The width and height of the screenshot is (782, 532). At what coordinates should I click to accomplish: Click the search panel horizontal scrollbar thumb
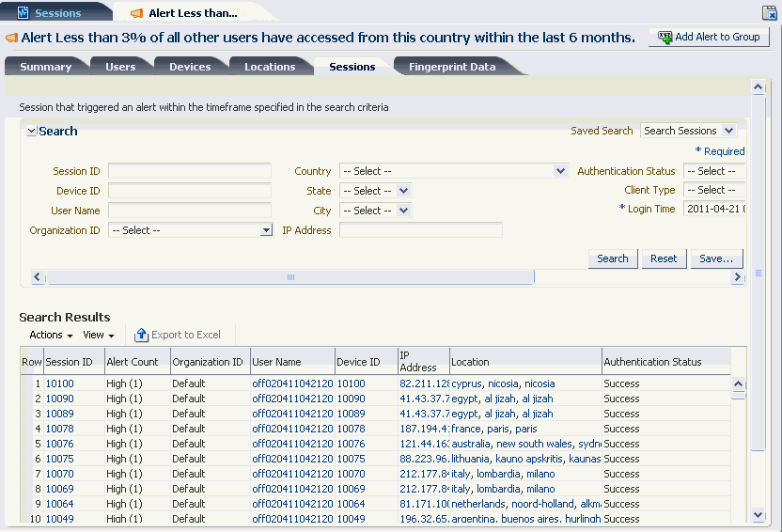[290, 276]
